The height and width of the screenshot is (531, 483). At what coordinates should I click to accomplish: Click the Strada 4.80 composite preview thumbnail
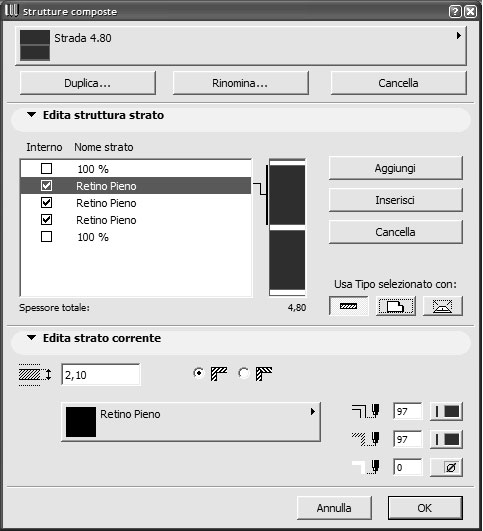(35, 45)
